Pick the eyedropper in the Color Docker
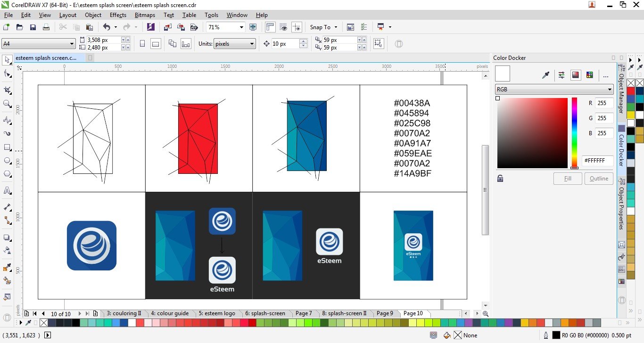Screen dimensions: 644x343 click(x=545, y=75)
